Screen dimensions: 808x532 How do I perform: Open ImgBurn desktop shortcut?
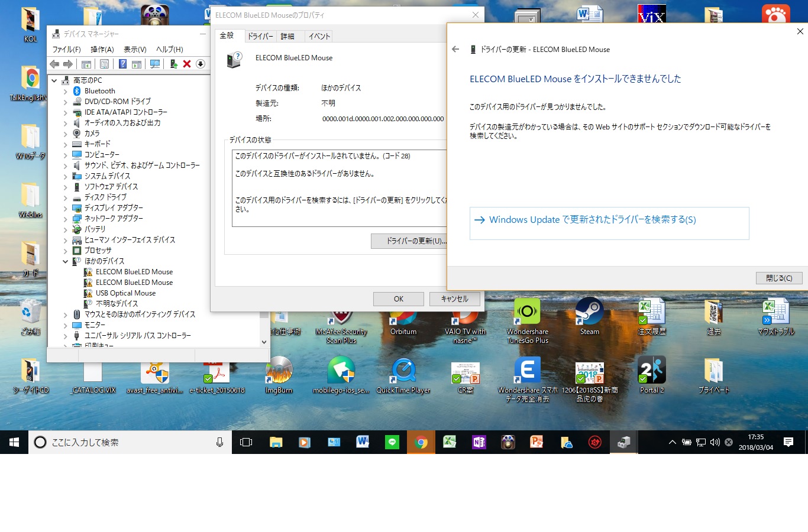pos(279,376)
